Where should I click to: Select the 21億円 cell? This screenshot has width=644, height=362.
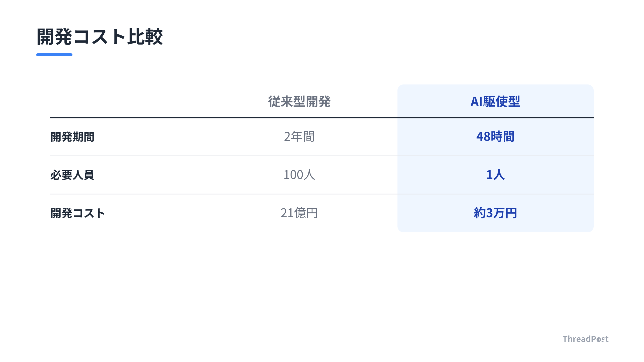[299, 213]
